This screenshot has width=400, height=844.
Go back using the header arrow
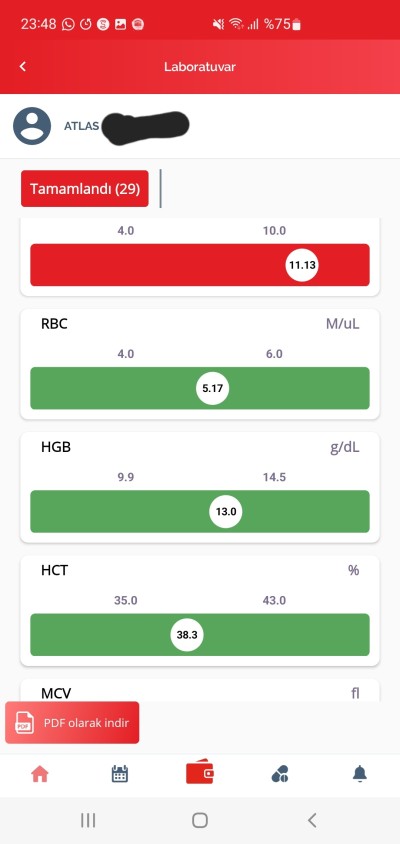click(23, 67)
